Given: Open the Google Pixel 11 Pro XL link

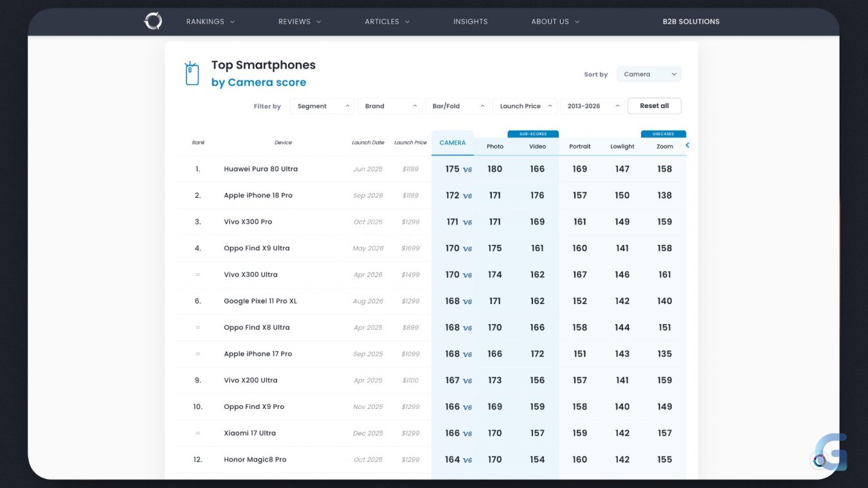Looking at the screenshot, I should tap(260, 301).
